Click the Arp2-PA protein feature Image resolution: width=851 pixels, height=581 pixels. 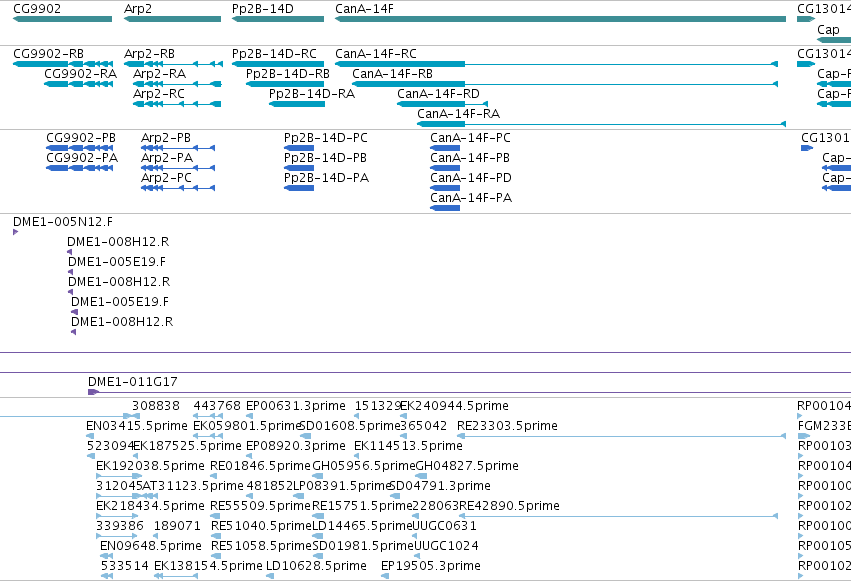pyautogui.click(x=178, y=168)
